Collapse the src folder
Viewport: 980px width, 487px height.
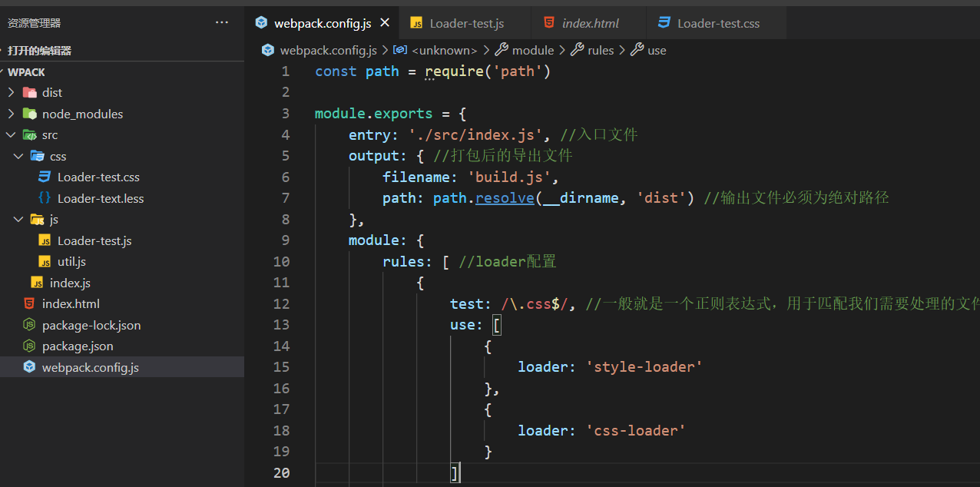(10, 134)
